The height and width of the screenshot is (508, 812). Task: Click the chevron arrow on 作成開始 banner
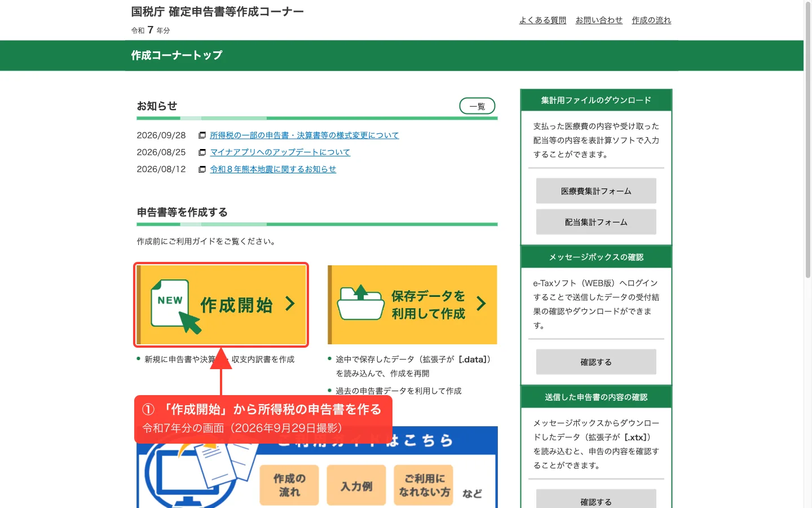[290, 304]
